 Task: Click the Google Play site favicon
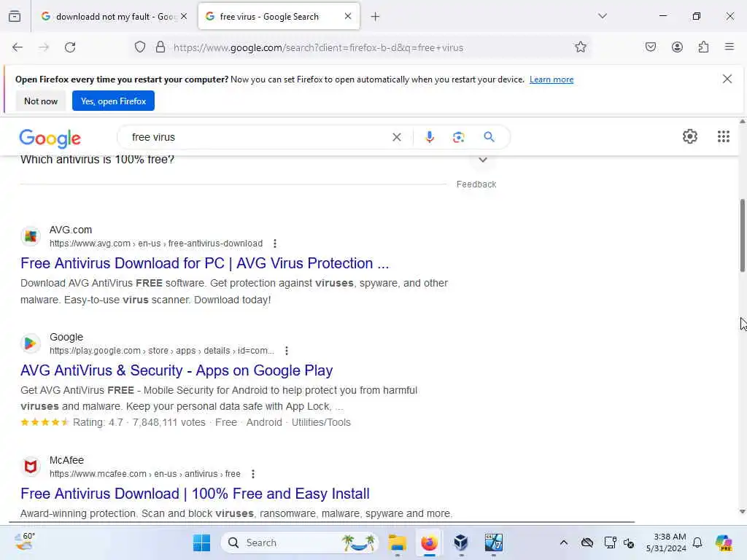click(x=31, y=343)
